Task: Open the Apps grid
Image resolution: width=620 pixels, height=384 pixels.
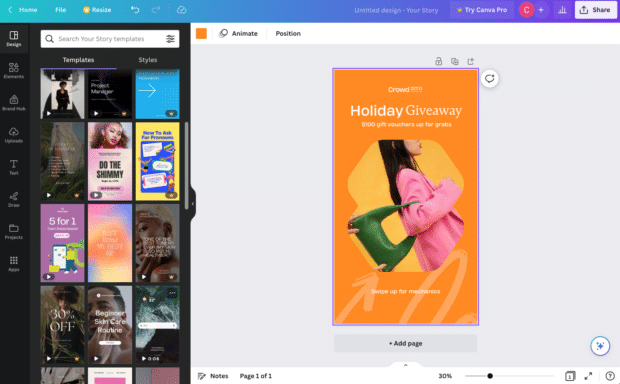Action: [x=14, y=263]
